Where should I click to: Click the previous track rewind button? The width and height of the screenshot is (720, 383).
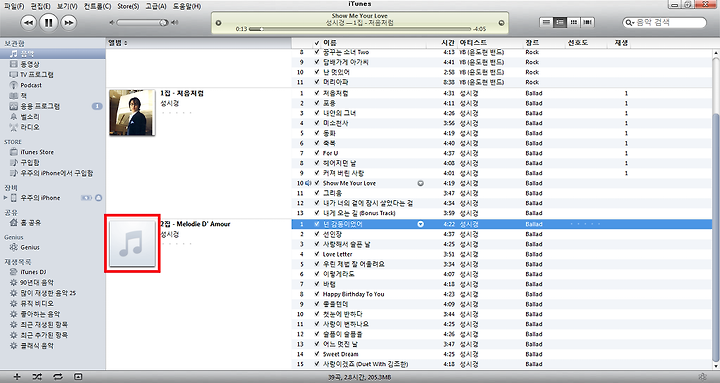tap(28, 23)
